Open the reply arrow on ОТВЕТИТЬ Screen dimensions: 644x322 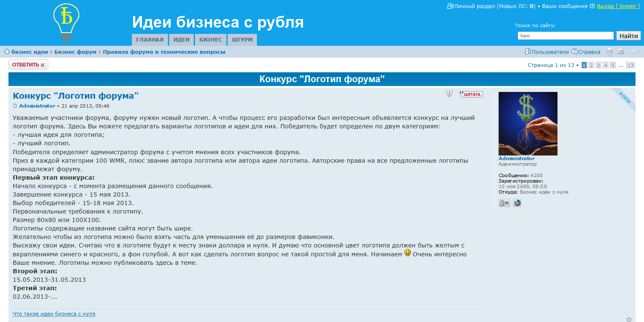tap(42, 64)
